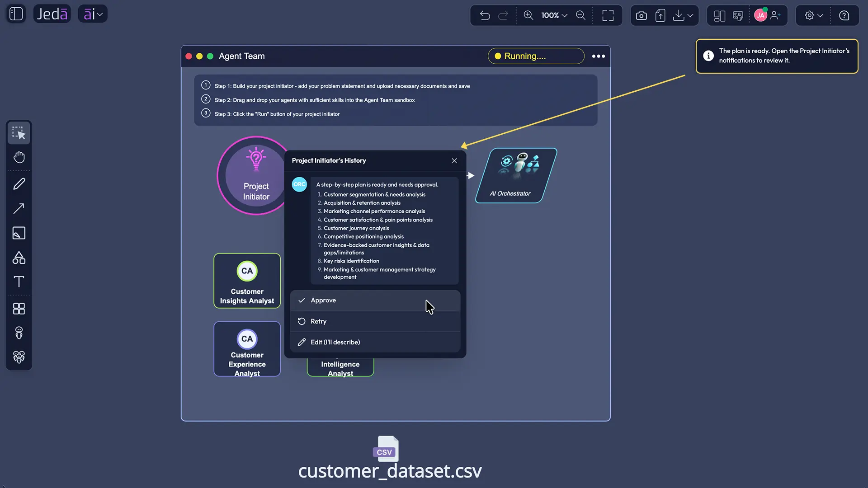Screen dimensions: 868x488
Task: Open the Agent Team three-dot menu
Action: 599,56
